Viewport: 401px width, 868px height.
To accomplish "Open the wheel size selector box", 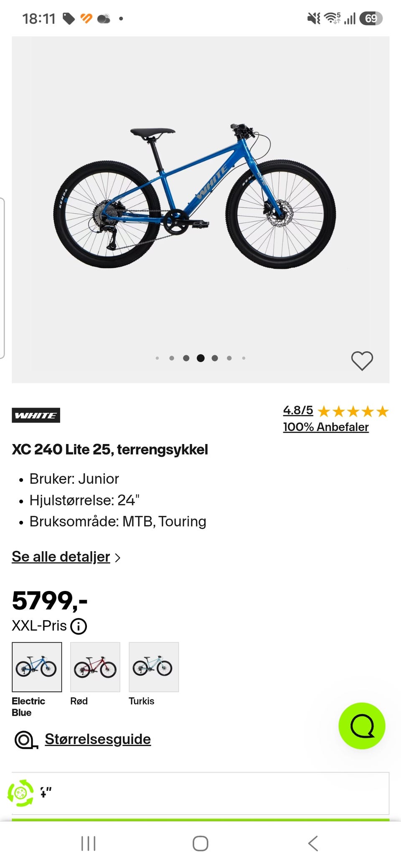I will pyautogui.click(x=200, y=793).
